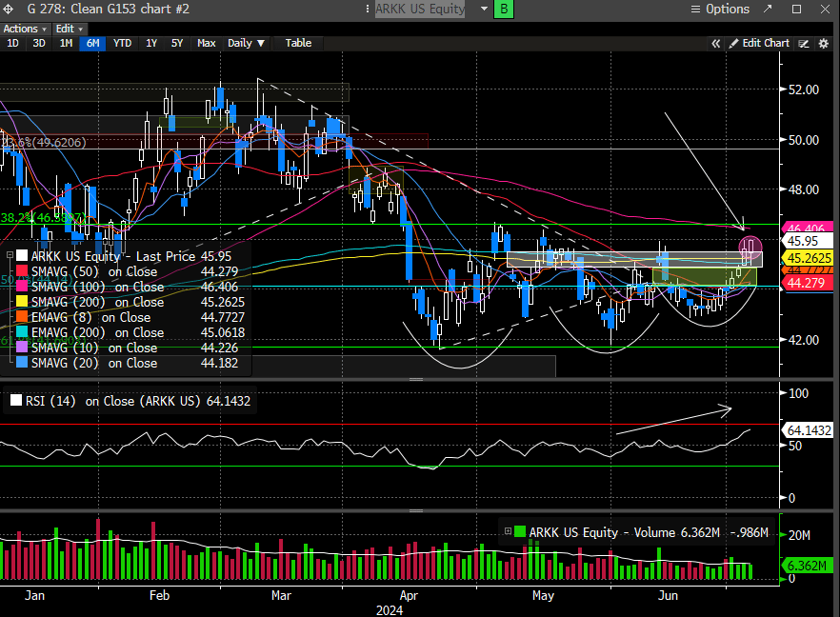Click white swatch for ARKK Last Price
The width and height of the screenshot is (840, 617).
pos(22,256)
